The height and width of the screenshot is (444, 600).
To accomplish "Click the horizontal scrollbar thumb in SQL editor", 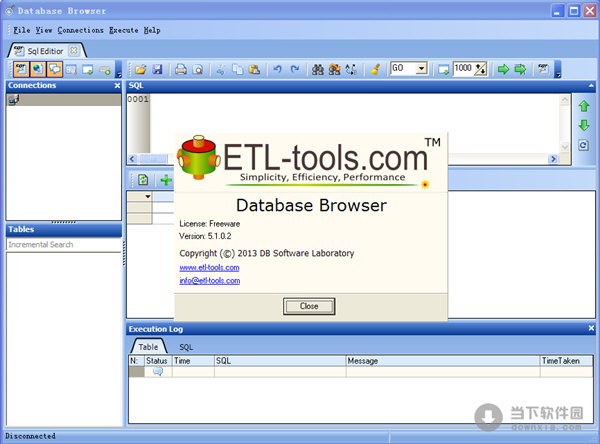I will [x=153, y=158].
